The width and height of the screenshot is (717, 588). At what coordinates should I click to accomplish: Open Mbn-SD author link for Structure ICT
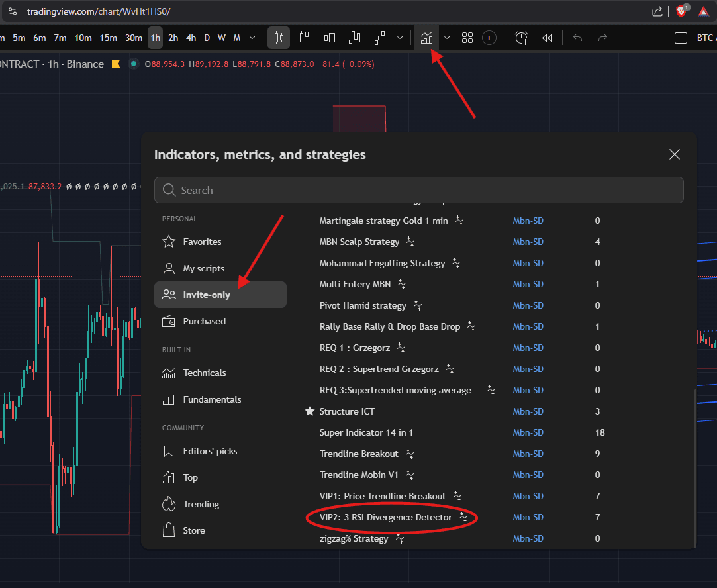528,411
